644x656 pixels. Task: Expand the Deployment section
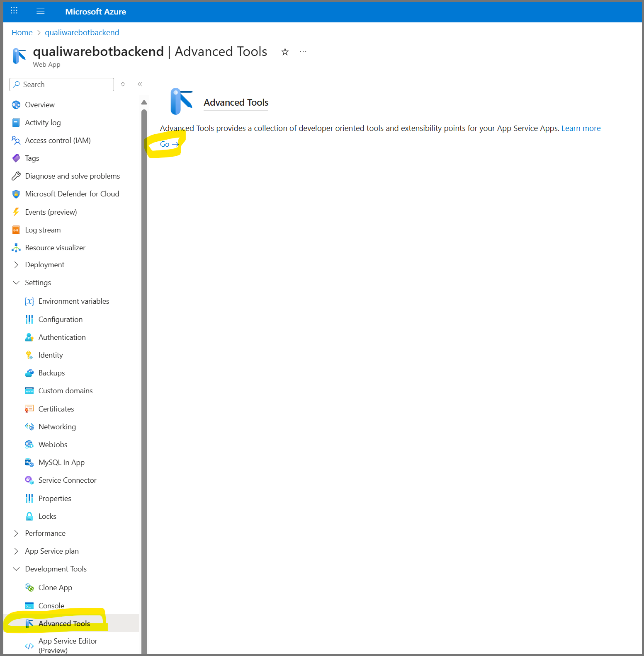(16, 265)
